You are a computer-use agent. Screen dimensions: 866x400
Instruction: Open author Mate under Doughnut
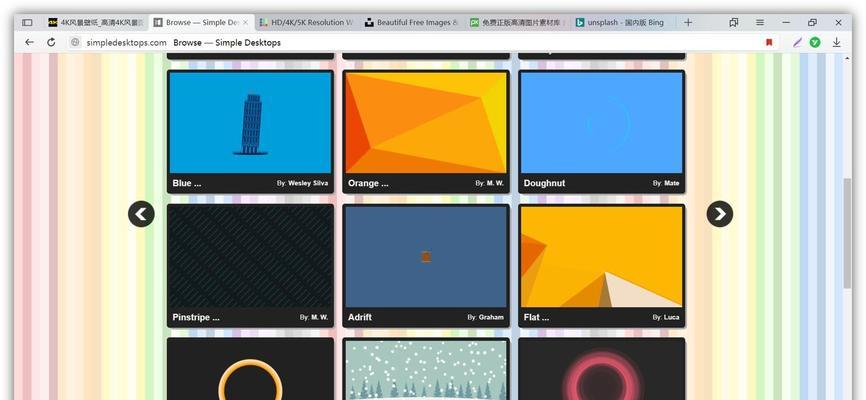pyautogui.click(x=672, y=183)
